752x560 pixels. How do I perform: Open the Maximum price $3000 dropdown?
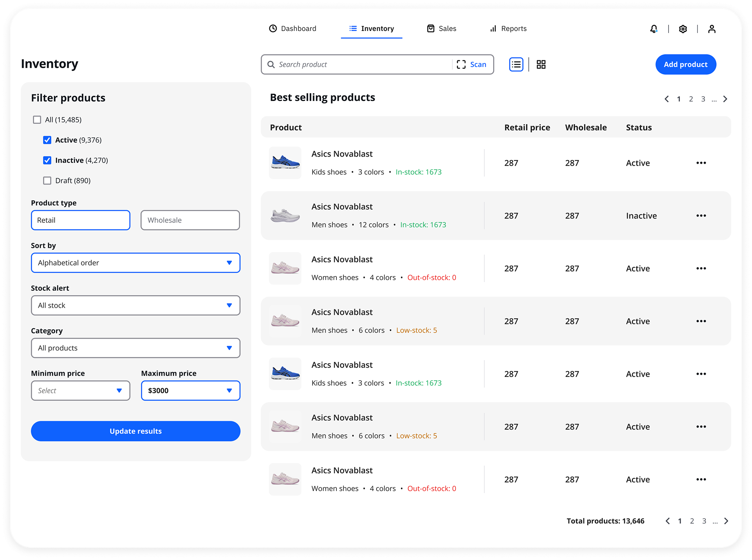coord(191,390)
